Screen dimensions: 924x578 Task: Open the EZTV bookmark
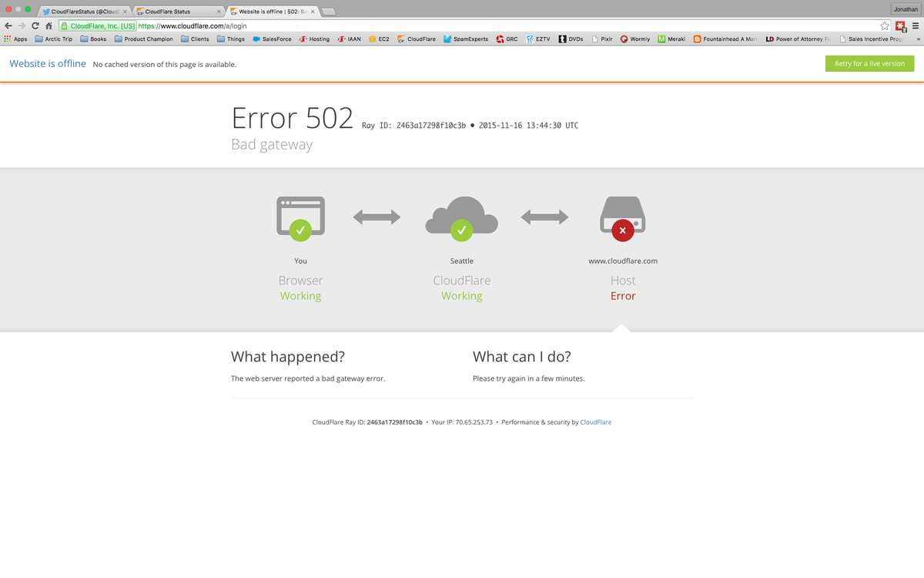[x=538, y=39]
